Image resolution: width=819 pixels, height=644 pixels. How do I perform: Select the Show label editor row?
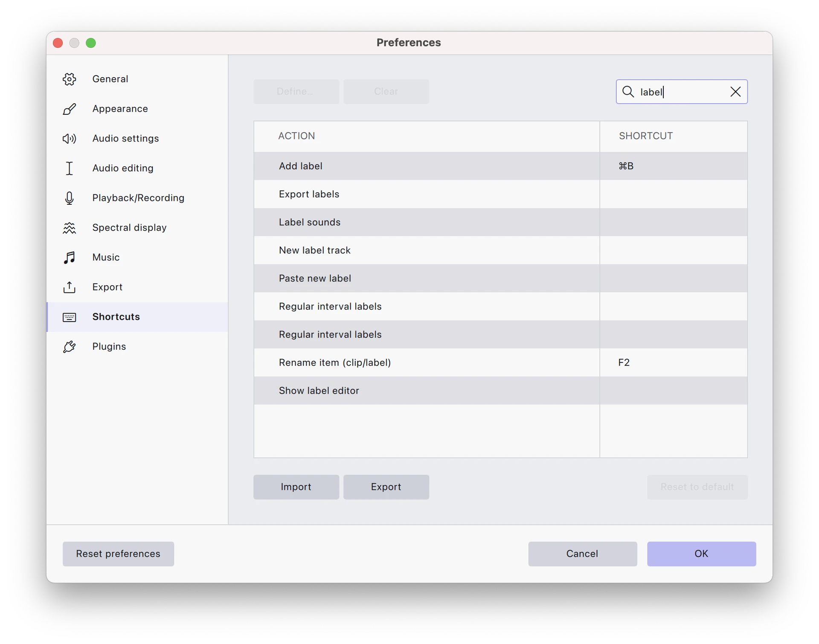pyautogui.click(x=500, y=391)
